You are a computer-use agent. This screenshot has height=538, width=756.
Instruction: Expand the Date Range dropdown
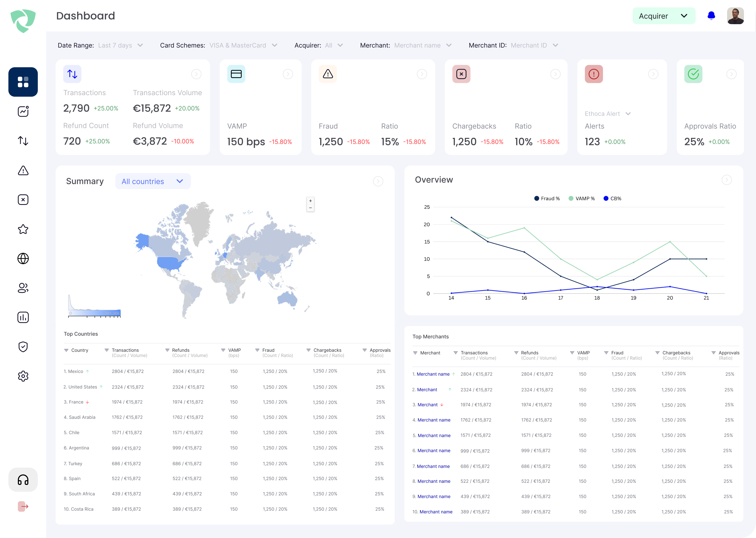pyautogui.click(x=120, y=45)
